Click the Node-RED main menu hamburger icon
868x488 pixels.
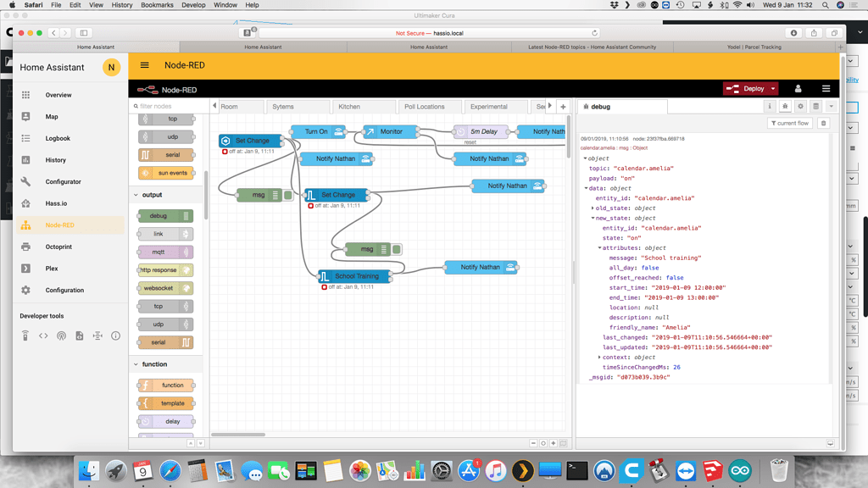[826, 89]
